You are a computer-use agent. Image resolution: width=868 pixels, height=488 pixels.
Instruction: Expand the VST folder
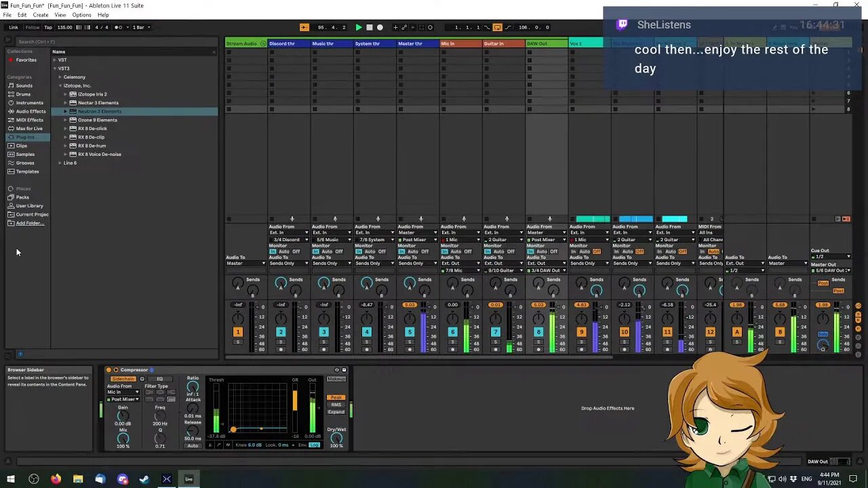pos(55,60)
